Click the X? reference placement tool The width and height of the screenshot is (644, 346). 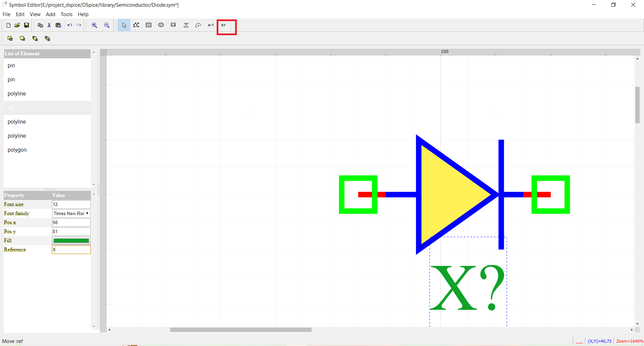tap(223, 25)
